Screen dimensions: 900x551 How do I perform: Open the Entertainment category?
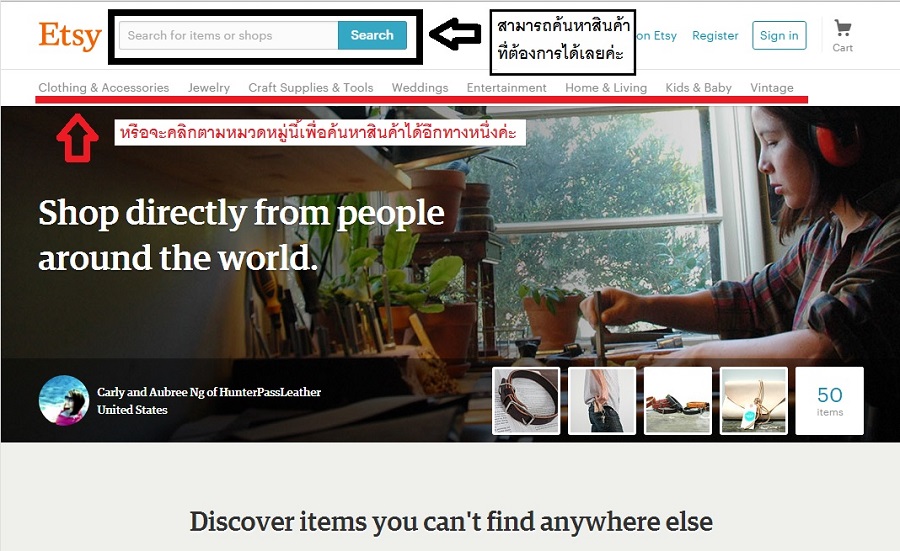(506, 87)
